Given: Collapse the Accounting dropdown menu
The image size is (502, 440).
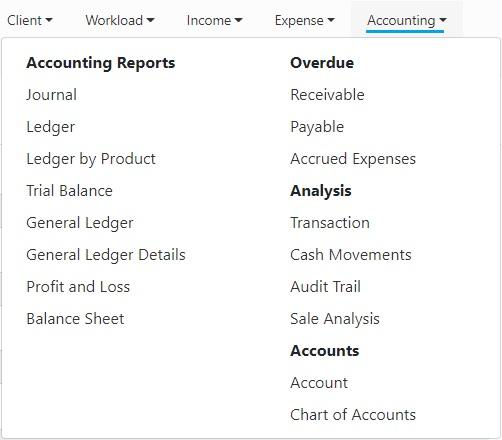Looking at the screenshot, I should [406, 20].
